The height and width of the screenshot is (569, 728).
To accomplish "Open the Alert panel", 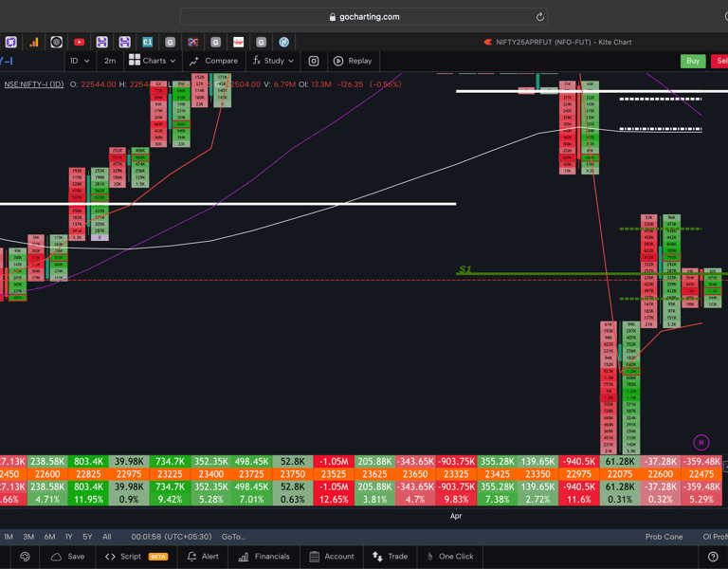I will [203, 557].
